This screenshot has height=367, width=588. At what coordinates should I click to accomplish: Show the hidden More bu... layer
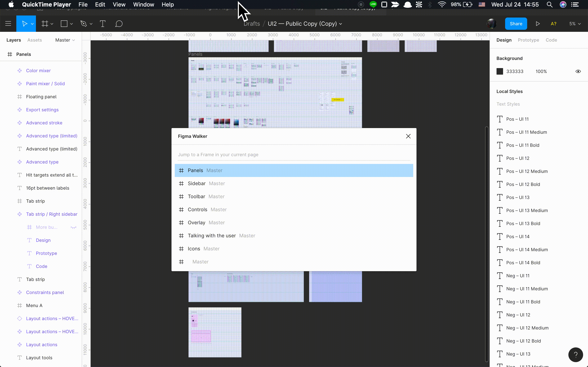[73, 227]
